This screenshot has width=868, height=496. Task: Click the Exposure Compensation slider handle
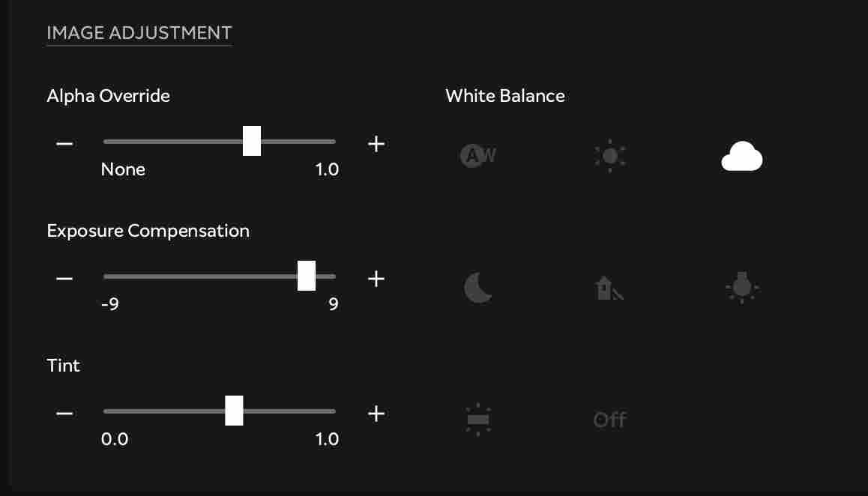307,276
